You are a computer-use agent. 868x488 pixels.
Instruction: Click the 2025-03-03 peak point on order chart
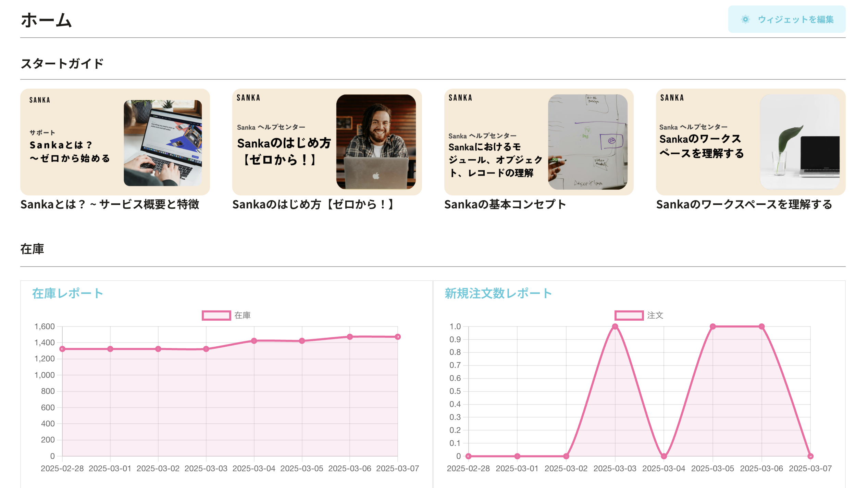tap(615, 326)
